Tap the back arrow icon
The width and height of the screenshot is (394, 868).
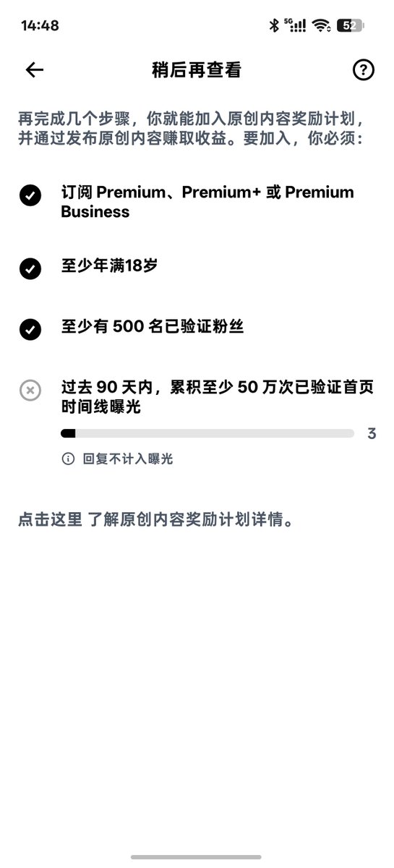coord(35,69)
